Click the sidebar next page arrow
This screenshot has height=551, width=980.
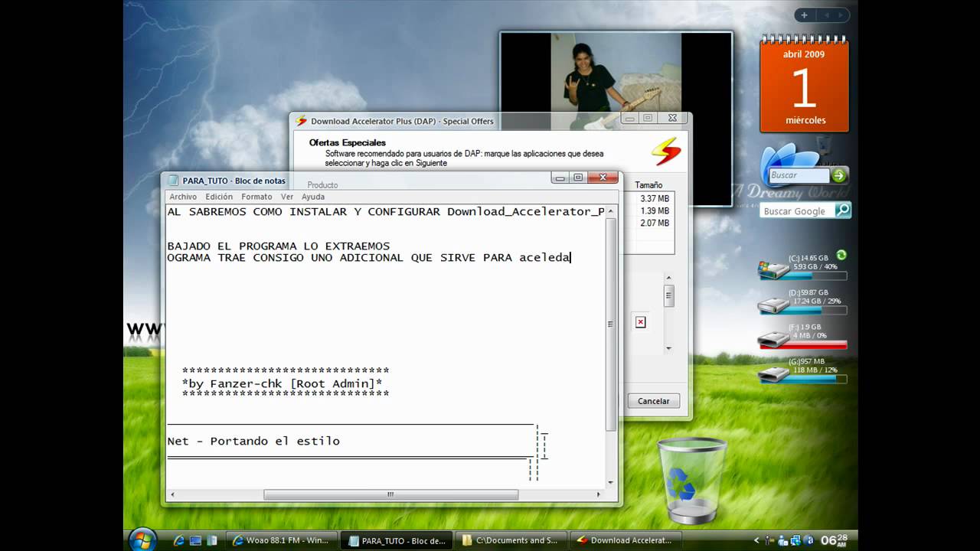click(x=841, y=15)
